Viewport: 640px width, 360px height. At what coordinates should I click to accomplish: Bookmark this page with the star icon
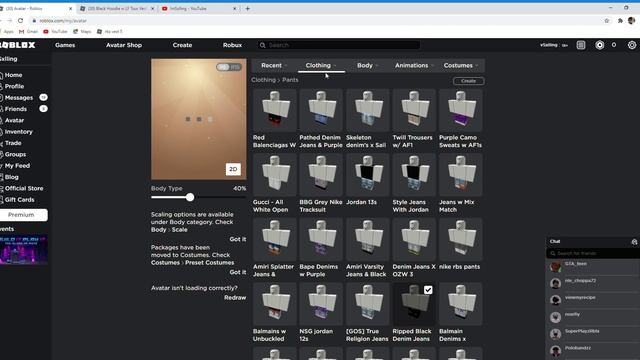[607, 20]
